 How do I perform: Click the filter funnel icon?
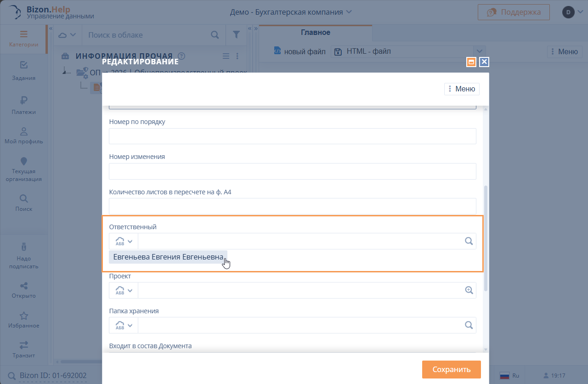pos(236,35)
